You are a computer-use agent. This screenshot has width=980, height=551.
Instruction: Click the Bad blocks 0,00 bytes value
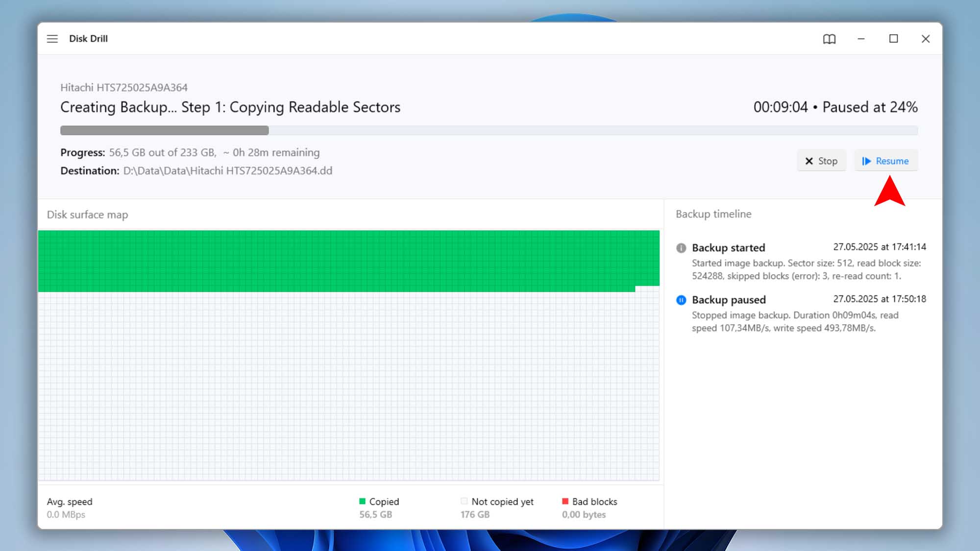coord(584,514)
